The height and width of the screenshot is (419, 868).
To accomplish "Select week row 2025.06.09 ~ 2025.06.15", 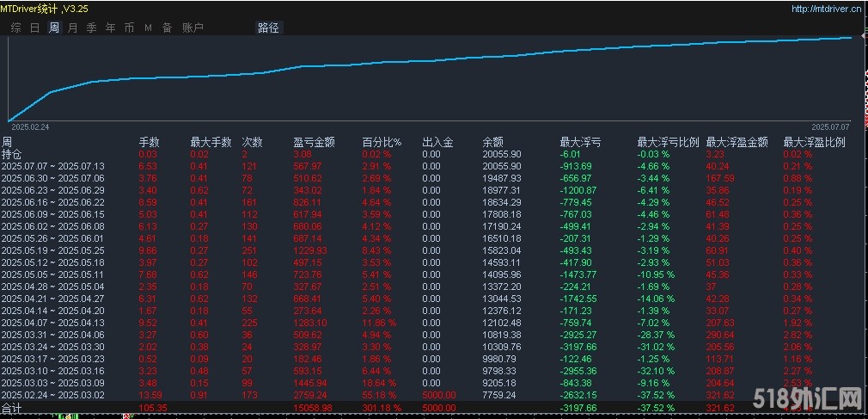I will pyautogui.click(x=434, y=214).
